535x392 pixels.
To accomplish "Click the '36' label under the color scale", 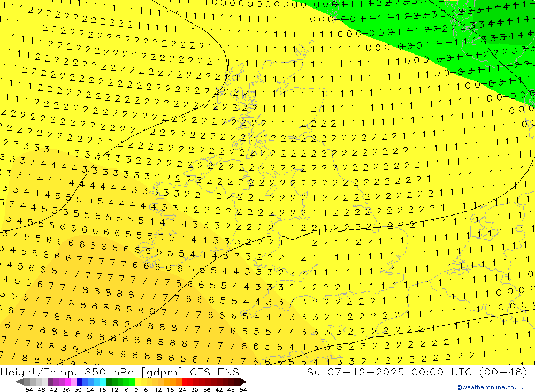I will pos(207,390).
